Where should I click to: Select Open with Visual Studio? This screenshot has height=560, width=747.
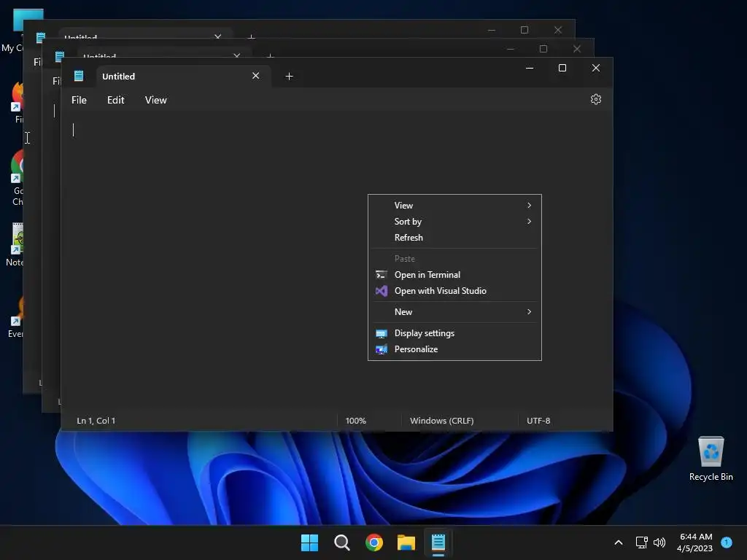[454, 290]
